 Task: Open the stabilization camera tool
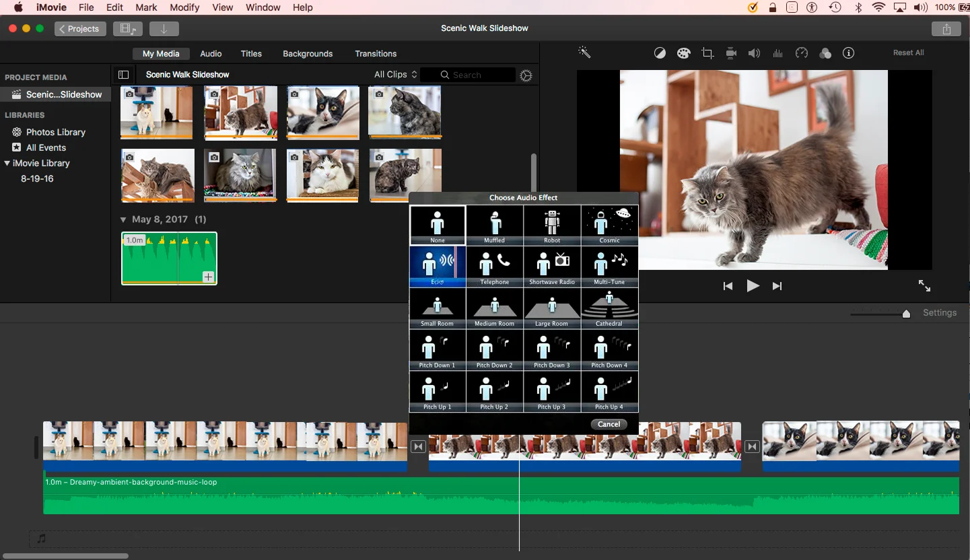click(x=731, y=53)
